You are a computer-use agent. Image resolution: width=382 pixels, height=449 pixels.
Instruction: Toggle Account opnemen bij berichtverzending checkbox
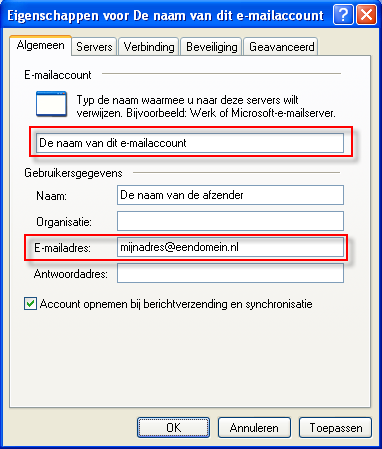tap(30, 304)
